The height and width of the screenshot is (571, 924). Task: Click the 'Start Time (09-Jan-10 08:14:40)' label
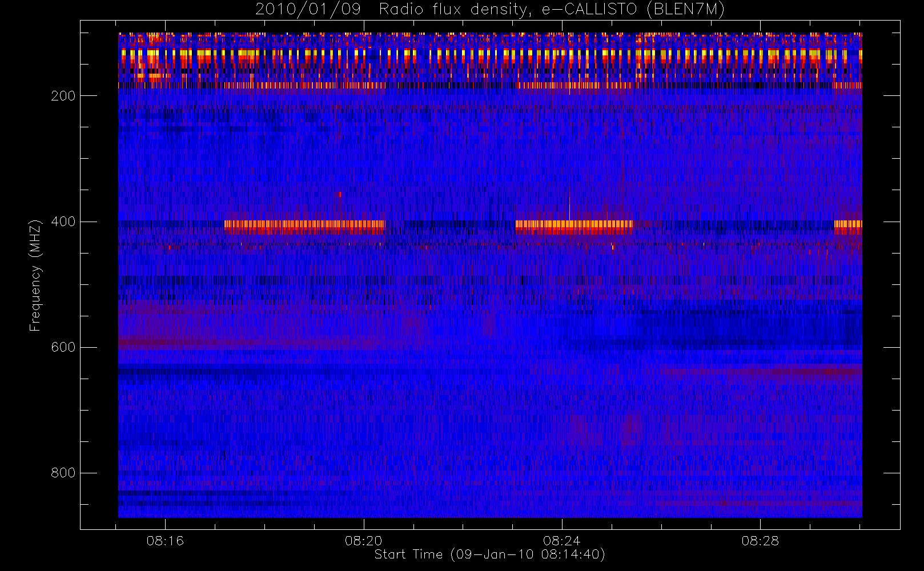pos(490,554)
